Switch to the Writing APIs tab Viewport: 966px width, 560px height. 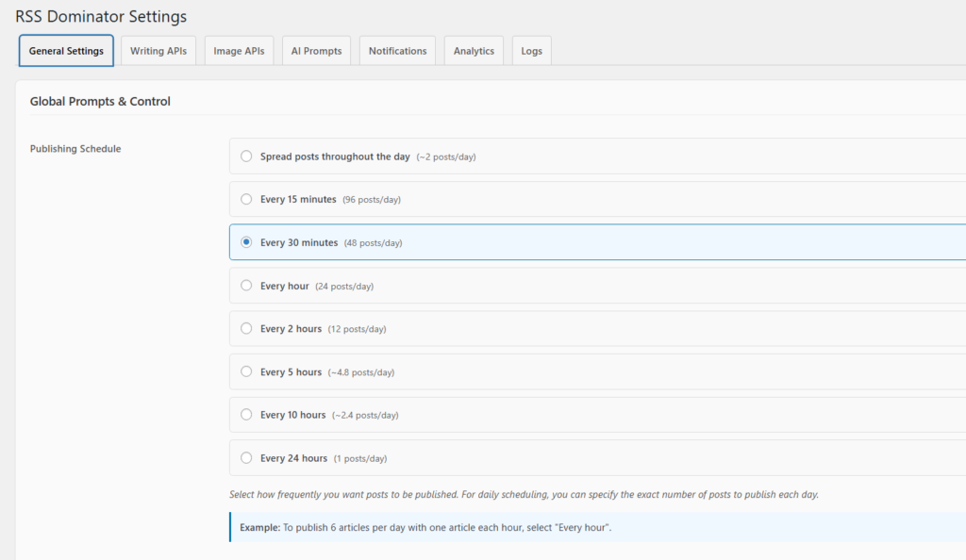click(x=158, y=51)
